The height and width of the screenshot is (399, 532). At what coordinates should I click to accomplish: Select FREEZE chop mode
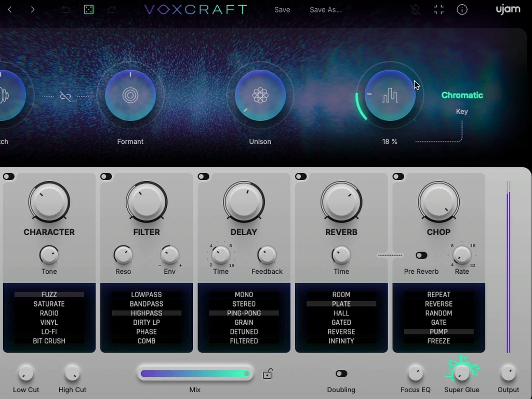[438, 341]
